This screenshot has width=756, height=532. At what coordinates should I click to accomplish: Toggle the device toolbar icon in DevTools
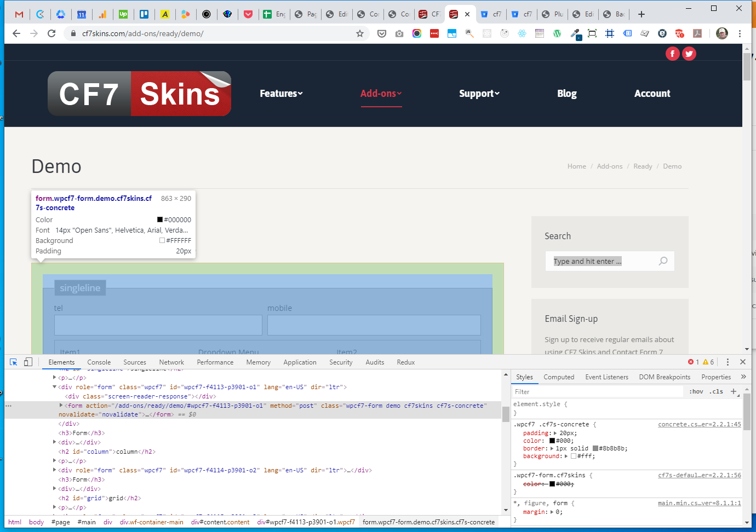(28, 362)
